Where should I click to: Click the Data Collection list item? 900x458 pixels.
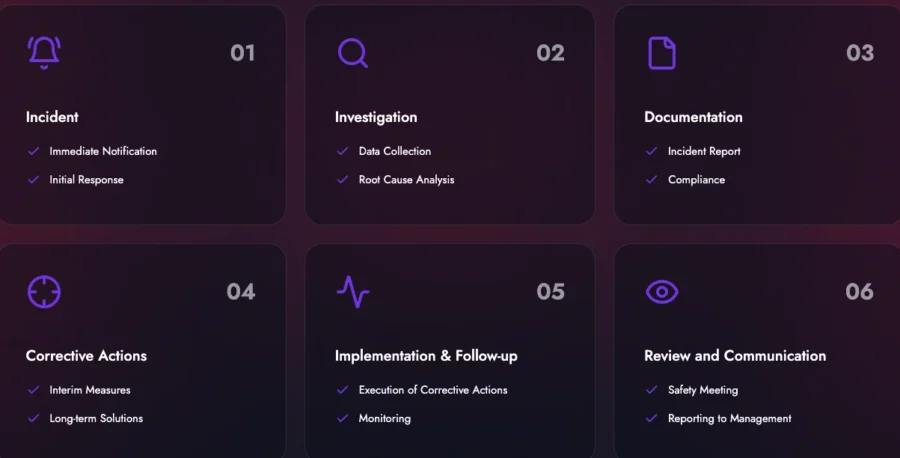tap(395, 151)
